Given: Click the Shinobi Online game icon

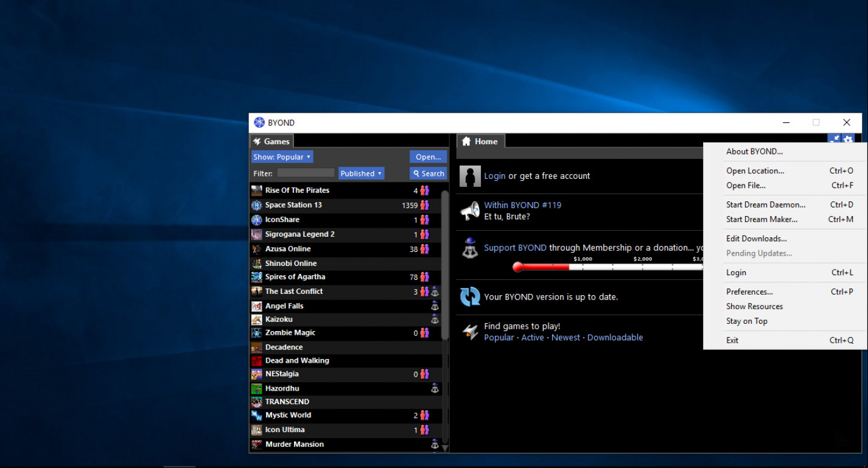Looking at the screenshot, I should [257, 264].
